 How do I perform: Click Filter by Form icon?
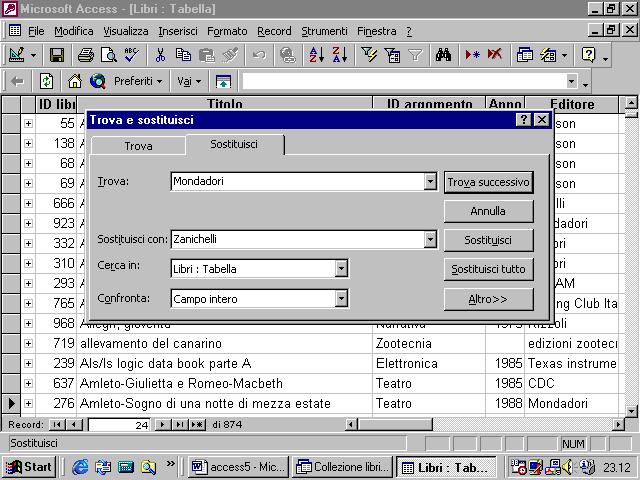tap(392, 55)
